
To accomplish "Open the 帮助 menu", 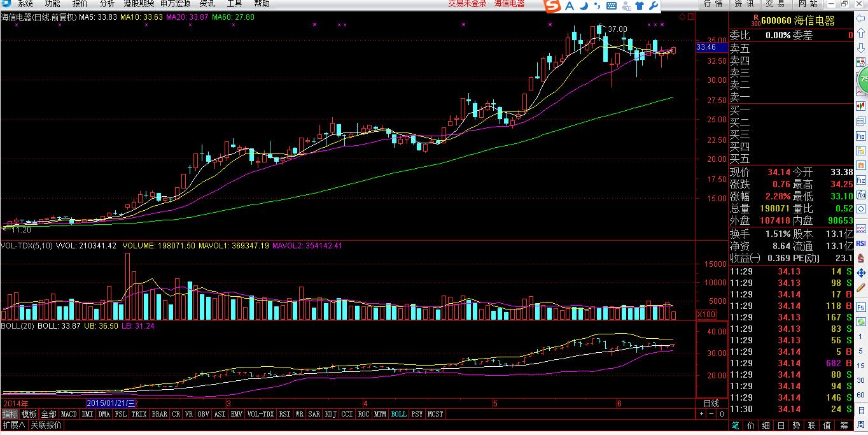I will coord(262,4).
